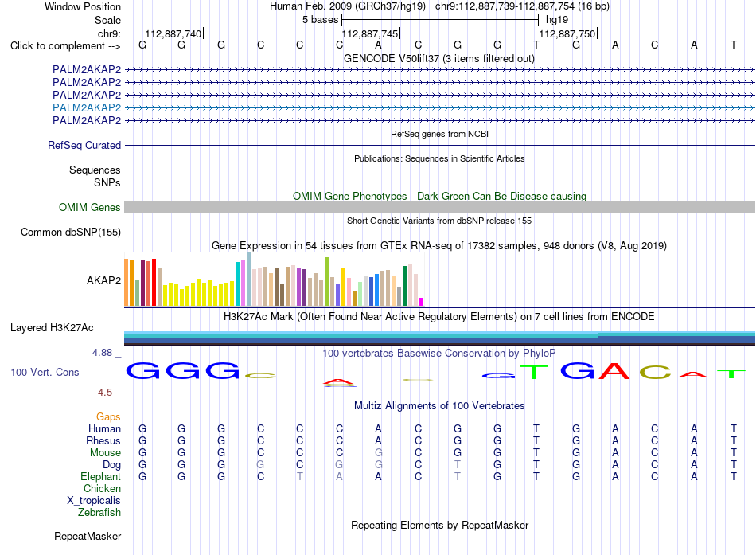This screenshot has height=555, width=756.
Task: Select the Elephant alignment row label
Action: [100, 476]
